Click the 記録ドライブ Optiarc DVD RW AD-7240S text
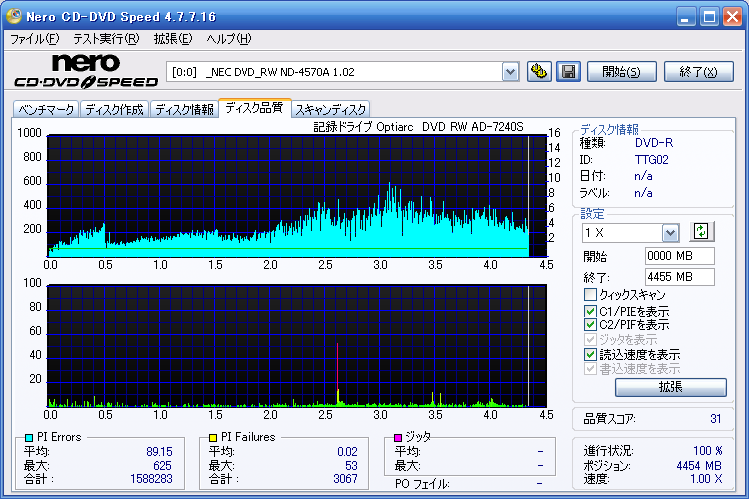 click(418, 127)
